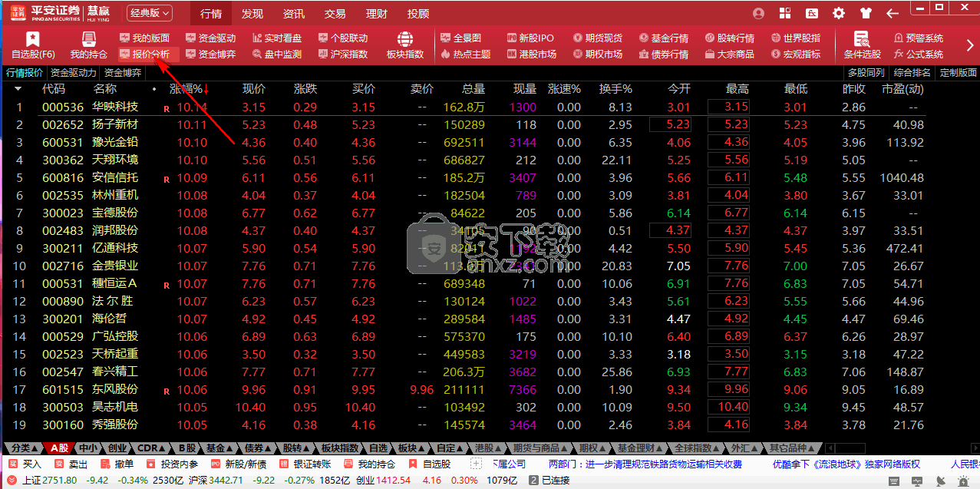Switch to 资讯 main tab
980x489 pixels.
click(294, 13)
